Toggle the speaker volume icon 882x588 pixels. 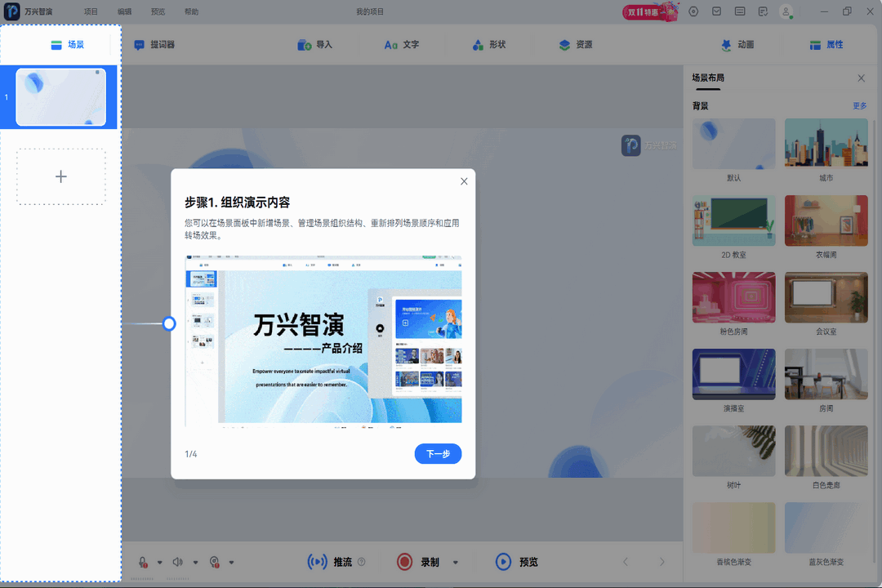pyautogui.click(x=178, y=562)
